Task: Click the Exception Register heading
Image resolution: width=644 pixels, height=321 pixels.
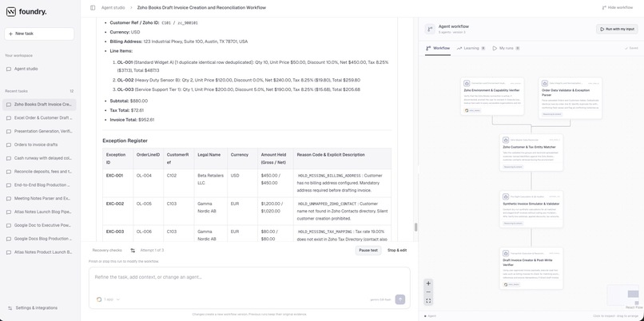Action: coord(125,141)
